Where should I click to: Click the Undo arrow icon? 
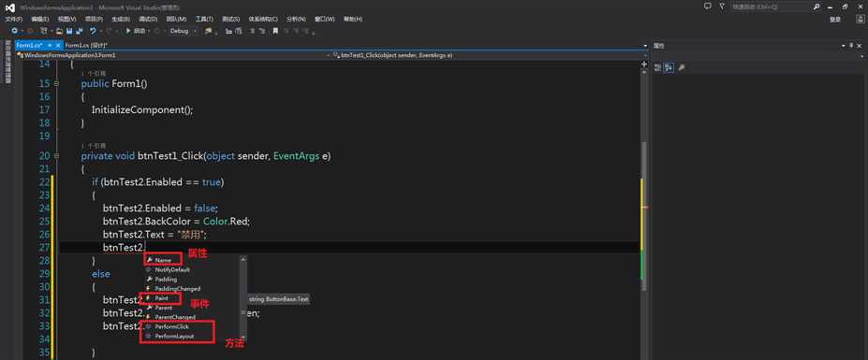pos(93,31)
